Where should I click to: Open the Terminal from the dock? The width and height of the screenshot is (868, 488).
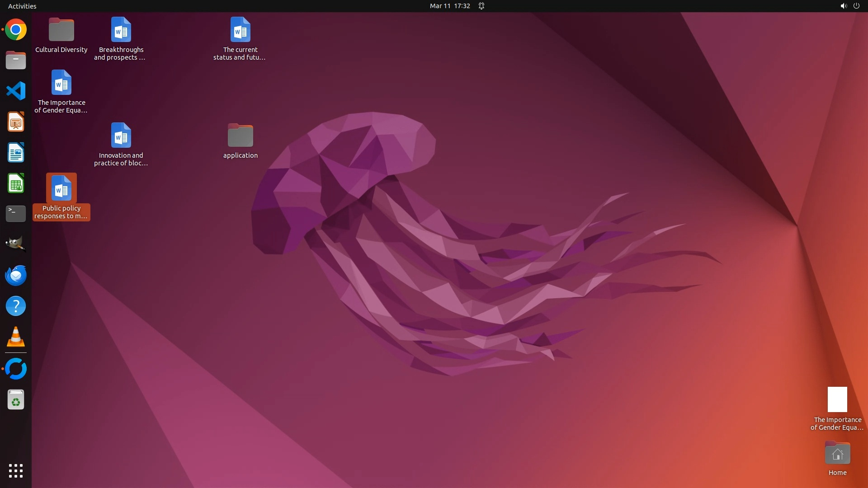coord(16,214)
